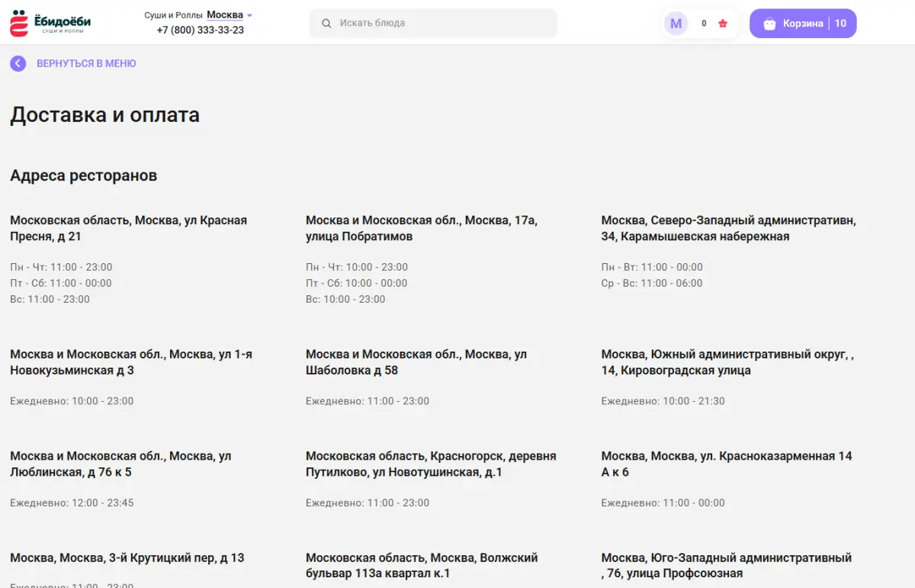
Task: Click the bonus points count '0'
Action: (x=704, y=24)
